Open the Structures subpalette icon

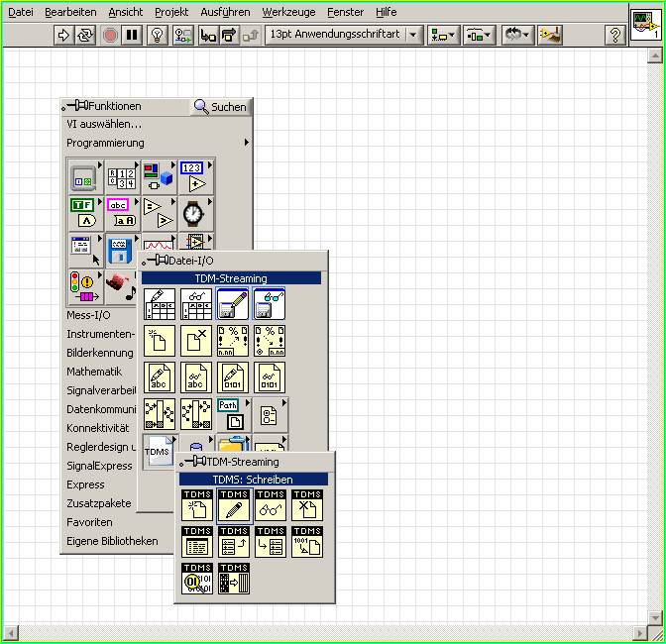click(x=85, y=177)
